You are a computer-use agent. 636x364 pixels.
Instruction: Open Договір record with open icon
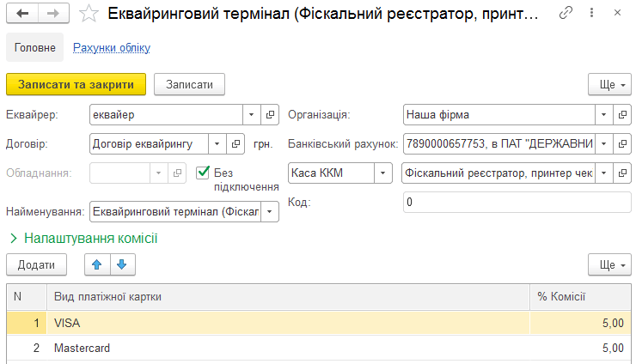pyautogui.click(x=235, y=144)
